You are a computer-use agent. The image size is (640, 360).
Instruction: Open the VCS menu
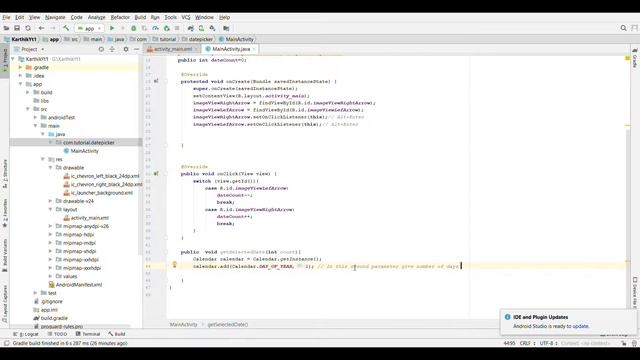pos(186,17)
